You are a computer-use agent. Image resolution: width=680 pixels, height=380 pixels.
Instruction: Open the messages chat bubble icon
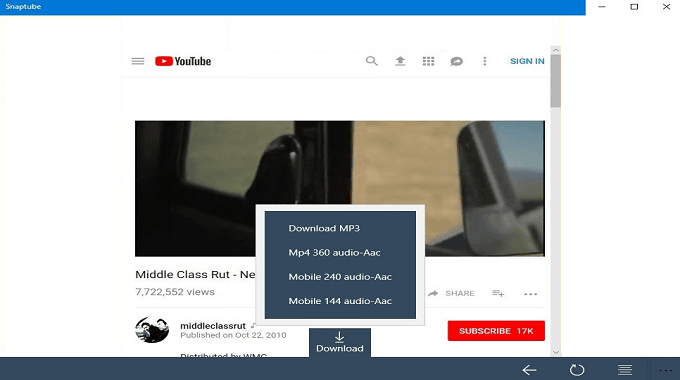point(456,62)
